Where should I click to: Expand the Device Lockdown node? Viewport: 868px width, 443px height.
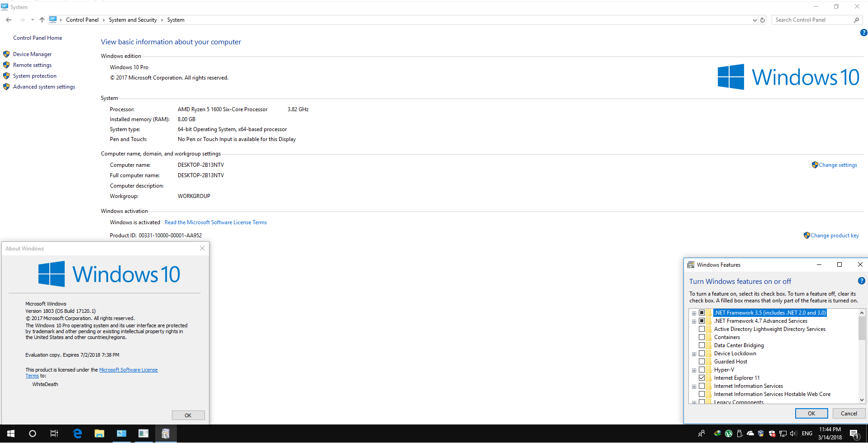pos(694,354)
